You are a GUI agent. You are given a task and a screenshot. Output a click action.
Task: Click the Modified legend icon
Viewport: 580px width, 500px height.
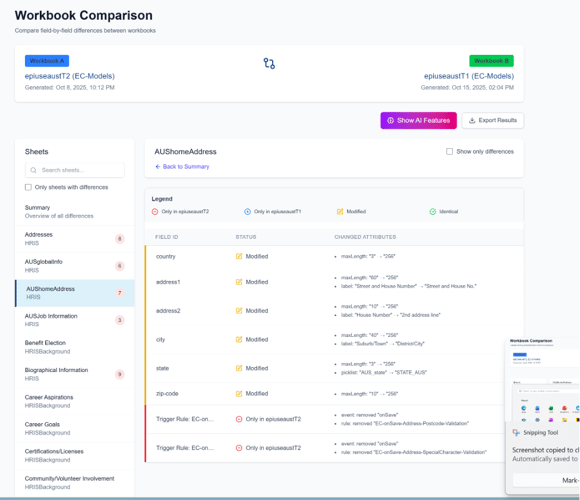pyautogui.click(x=340, y=212)
